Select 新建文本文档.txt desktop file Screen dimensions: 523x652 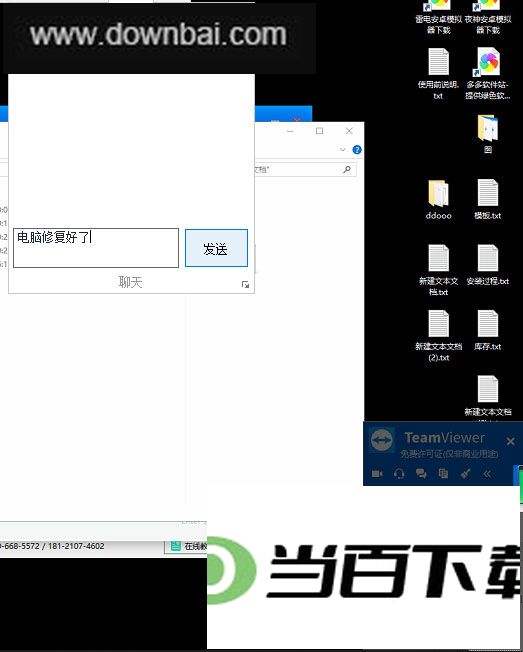(x=439, y=270)
